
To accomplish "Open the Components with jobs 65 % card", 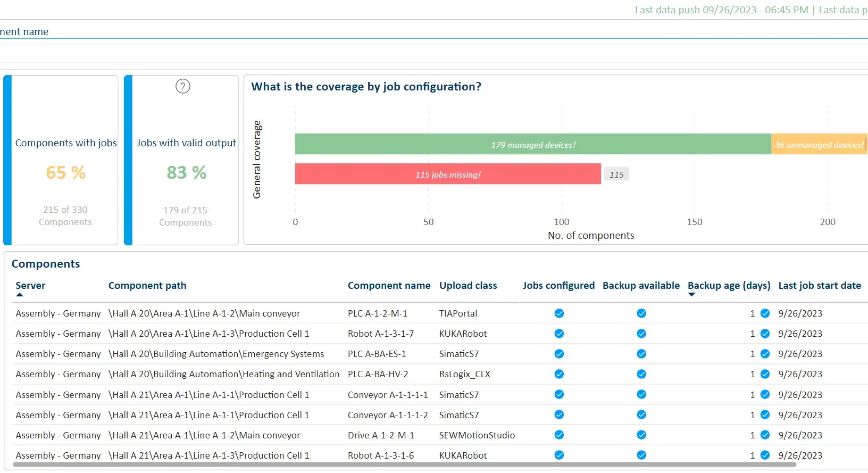I will pos(61,160).
